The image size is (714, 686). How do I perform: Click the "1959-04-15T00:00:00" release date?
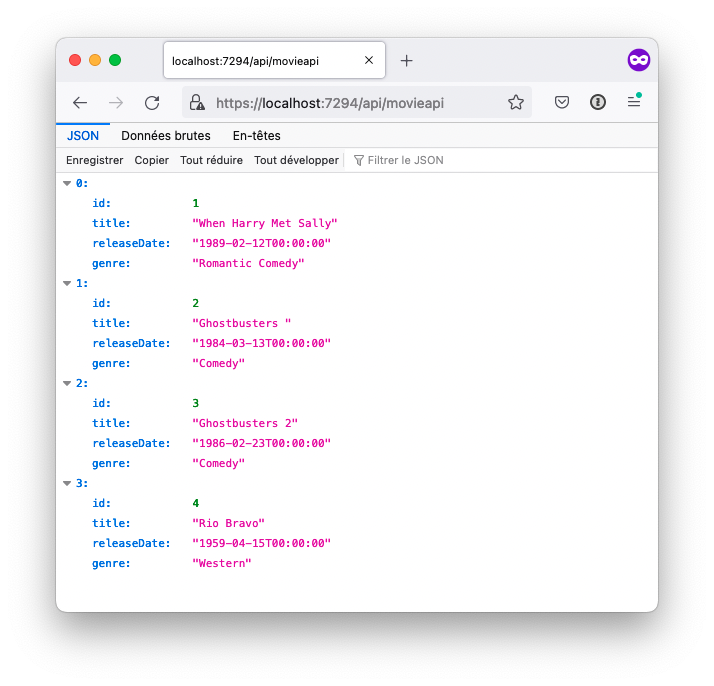coord(261,544)
